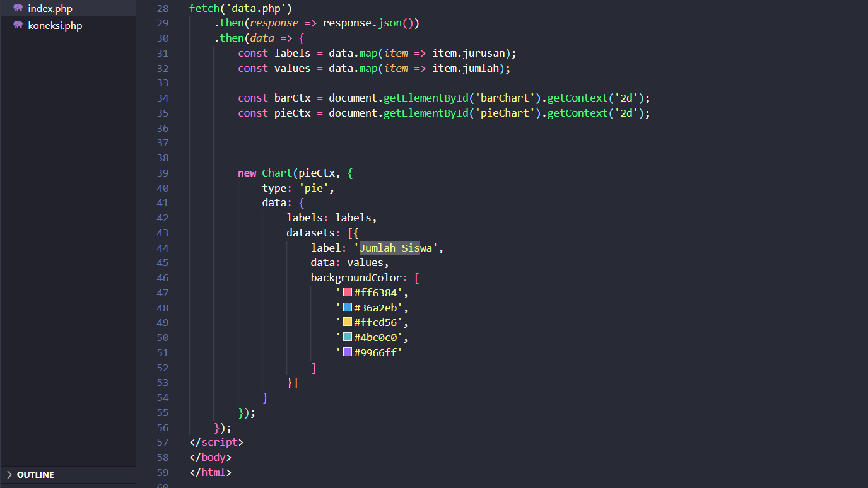The height and width of the screenshot is (488, 868).
Task: Open color picker for #ff6384 swatch
Action: click(x=348, y=293)
